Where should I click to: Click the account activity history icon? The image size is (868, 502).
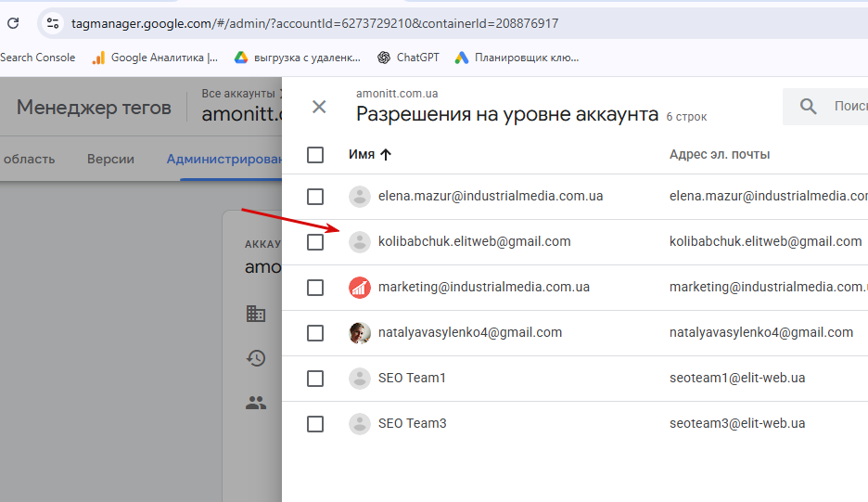click(x=256, y=358)
